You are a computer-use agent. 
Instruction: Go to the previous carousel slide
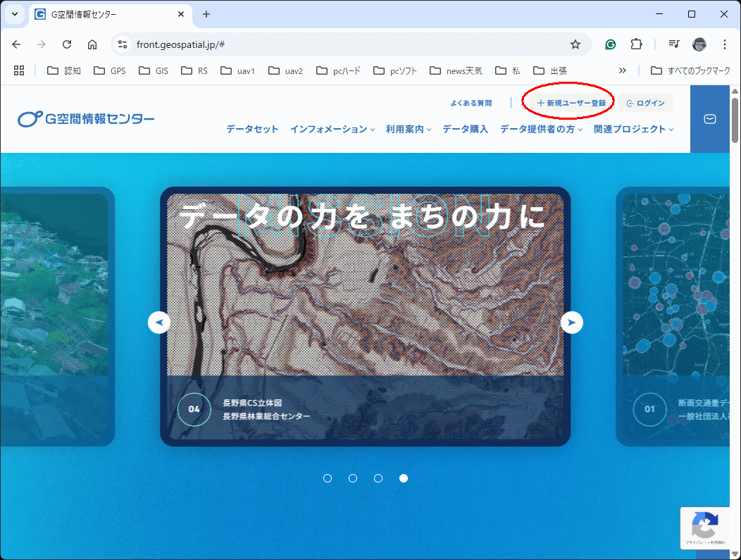pos(159,323)
